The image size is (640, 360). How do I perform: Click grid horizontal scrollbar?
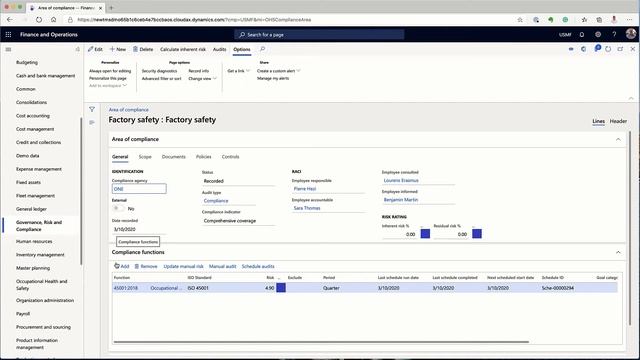(x=321, y=342)
